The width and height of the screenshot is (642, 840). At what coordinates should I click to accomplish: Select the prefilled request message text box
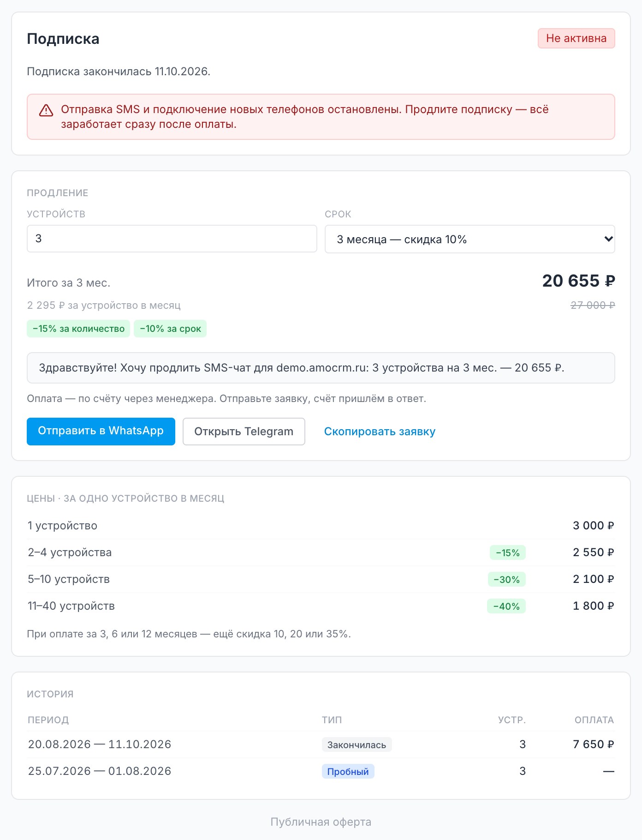(321, 368)
